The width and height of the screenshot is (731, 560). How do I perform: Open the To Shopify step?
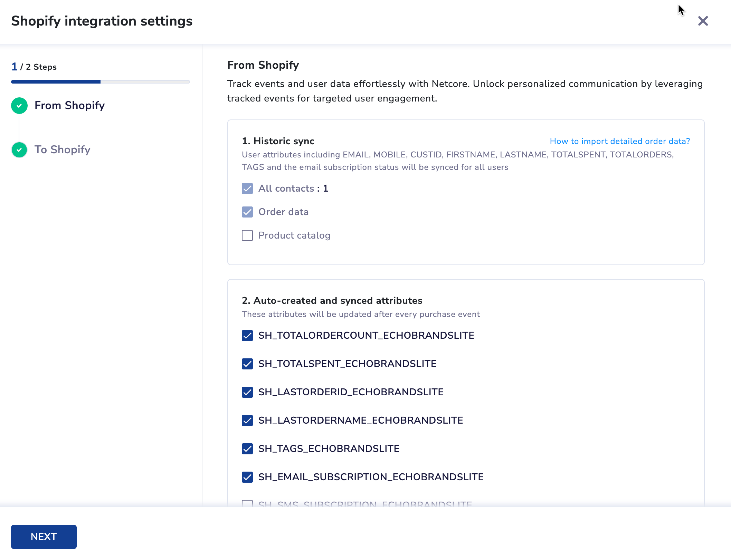pos(62,150)
